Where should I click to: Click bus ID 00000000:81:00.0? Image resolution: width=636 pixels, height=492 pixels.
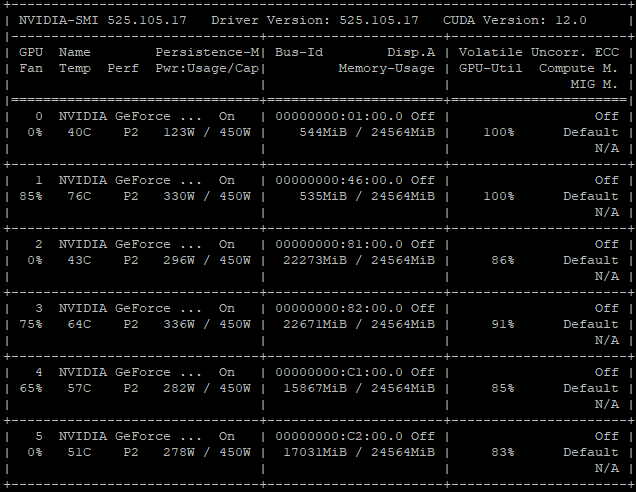339,244
